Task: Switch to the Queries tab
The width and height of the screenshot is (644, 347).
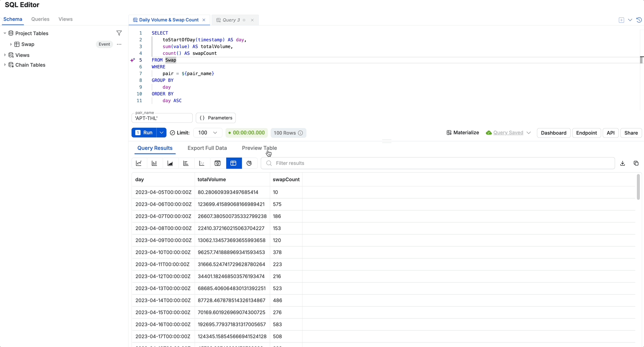Action: coord(40,19)
